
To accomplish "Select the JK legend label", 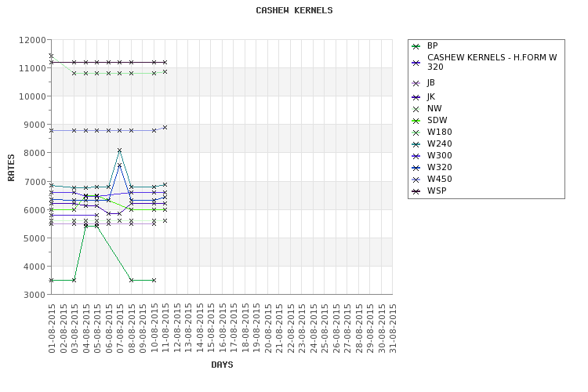I will (431, 96).
